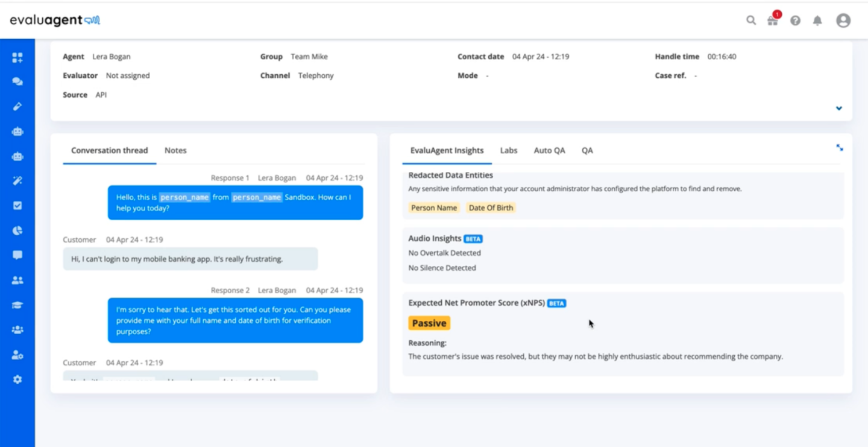Expand the Insights panel to fullscreen
Screen dimensions: 868x447
[x=839, y=147]
